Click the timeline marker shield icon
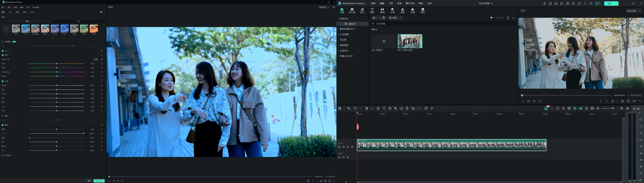Screen dimensions: 644x183 558,108
